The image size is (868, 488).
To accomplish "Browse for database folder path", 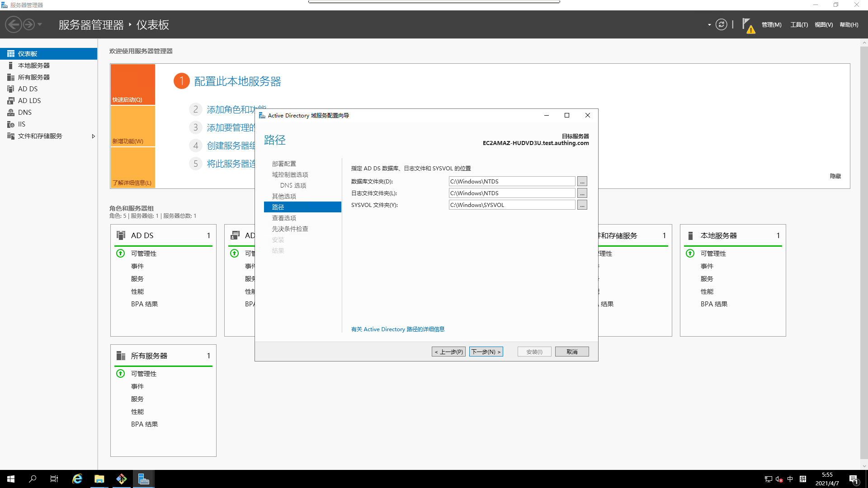I will coord(582,182).
